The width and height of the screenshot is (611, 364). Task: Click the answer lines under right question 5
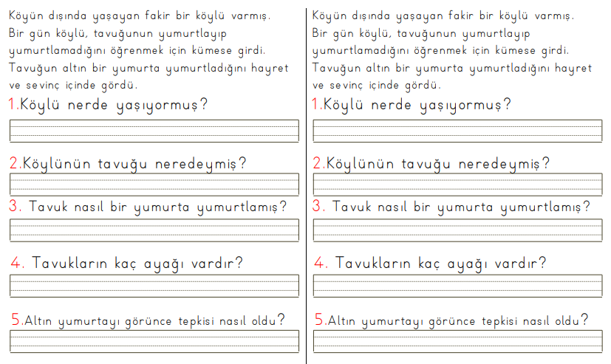point(457,340)
